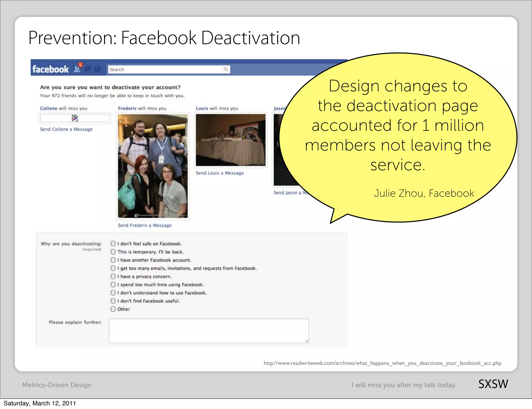Click the facebook logo

click(50, 69)
